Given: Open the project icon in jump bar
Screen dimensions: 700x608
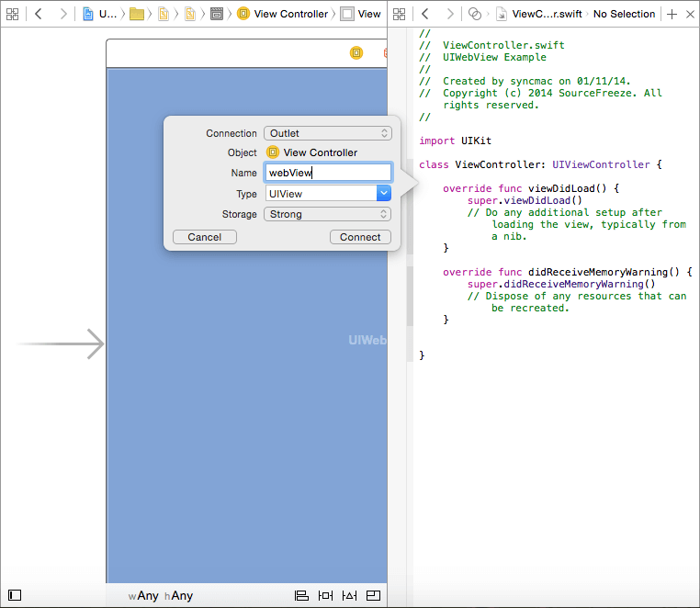Looking at the screenshot, I should point(88,15).
